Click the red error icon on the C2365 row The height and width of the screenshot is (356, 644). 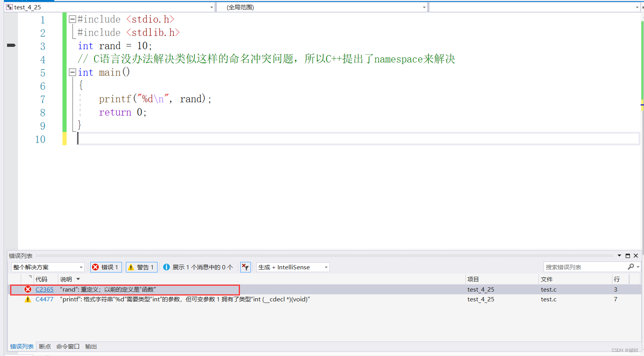pos(27,289)
